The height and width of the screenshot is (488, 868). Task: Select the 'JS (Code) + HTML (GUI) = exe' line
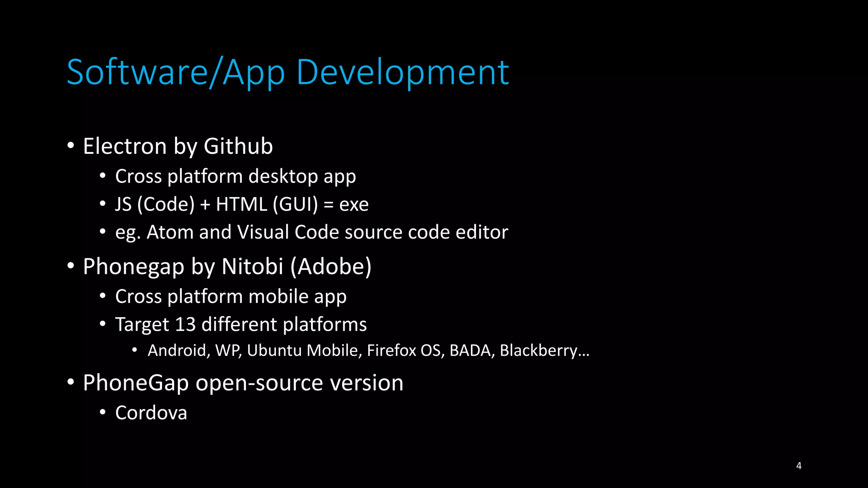pos(242,205)
